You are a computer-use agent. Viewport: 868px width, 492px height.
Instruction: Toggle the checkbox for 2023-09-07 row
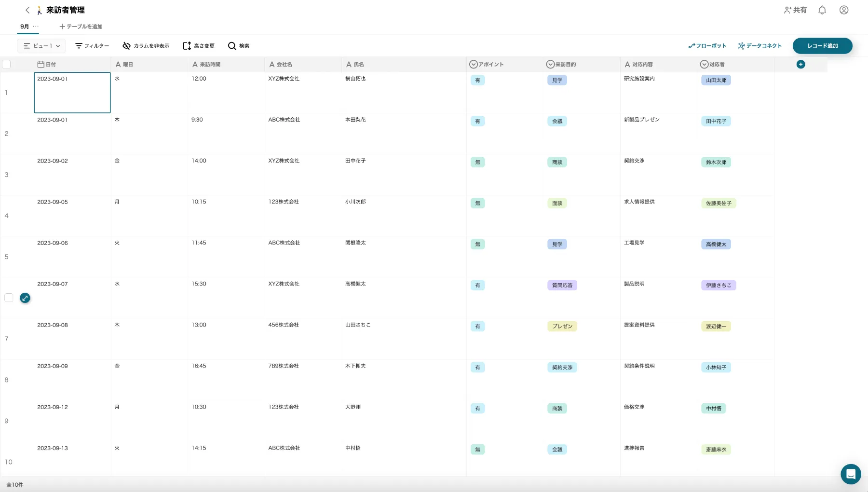9,298
